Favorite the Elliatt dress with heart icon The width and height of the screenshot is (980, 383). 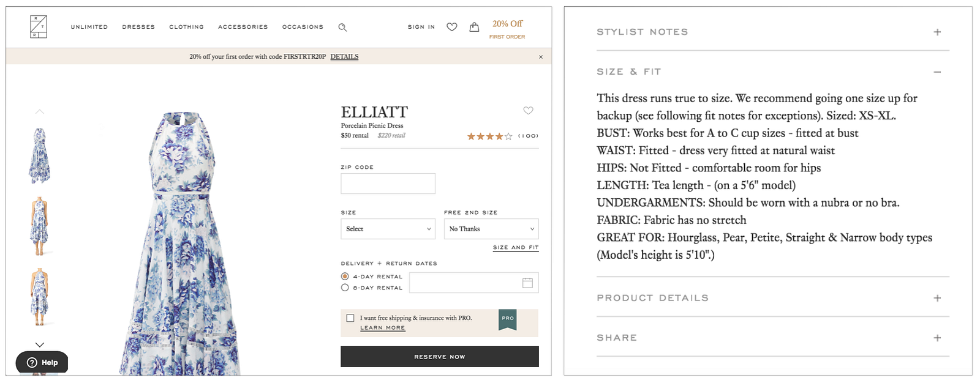[528, 111]
